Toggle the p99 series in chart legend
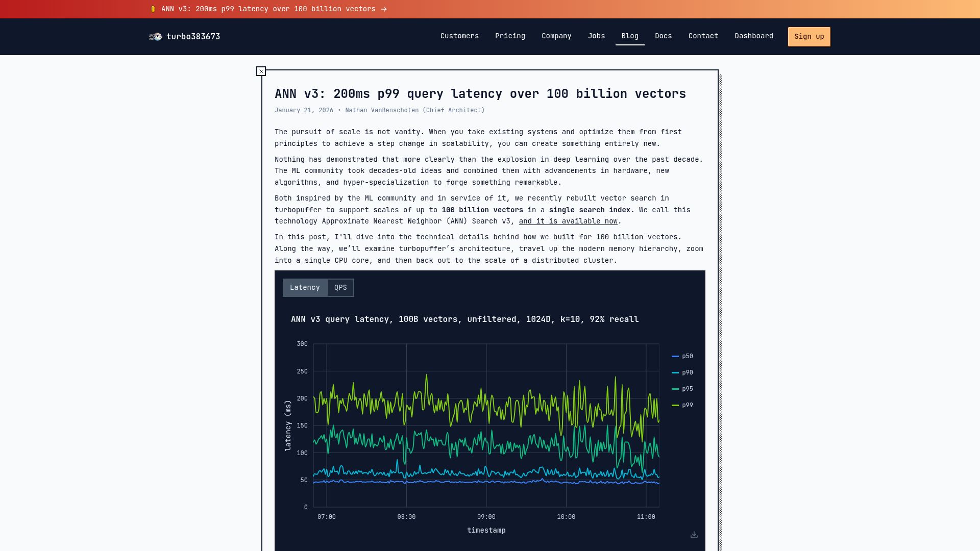This screenshot has width=980, height=551. (x=682, y=405)
